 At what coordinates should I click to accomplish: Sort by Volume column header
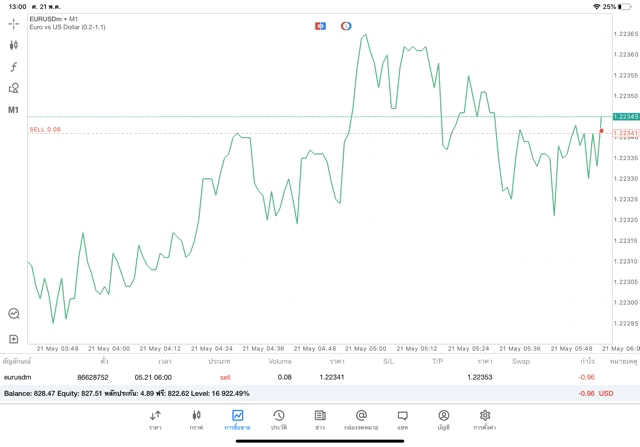point(280,361)
